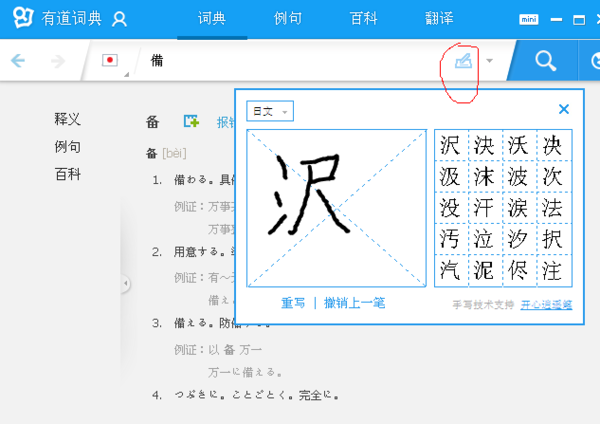Open the 百科 top tab
This screenshot has height=424, width=600.
click(363, 18)
